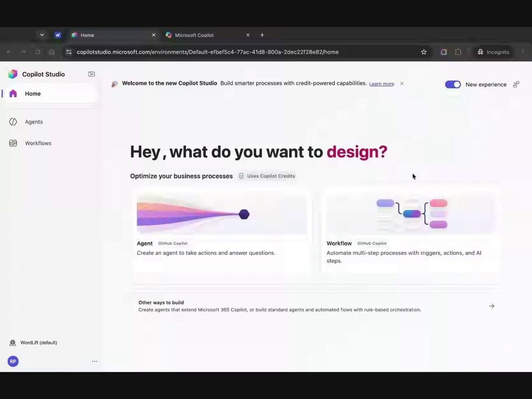Screen dimensions: 532x399
Task: Click the Optimize your business processes heading
Action: tap(181, 176)
